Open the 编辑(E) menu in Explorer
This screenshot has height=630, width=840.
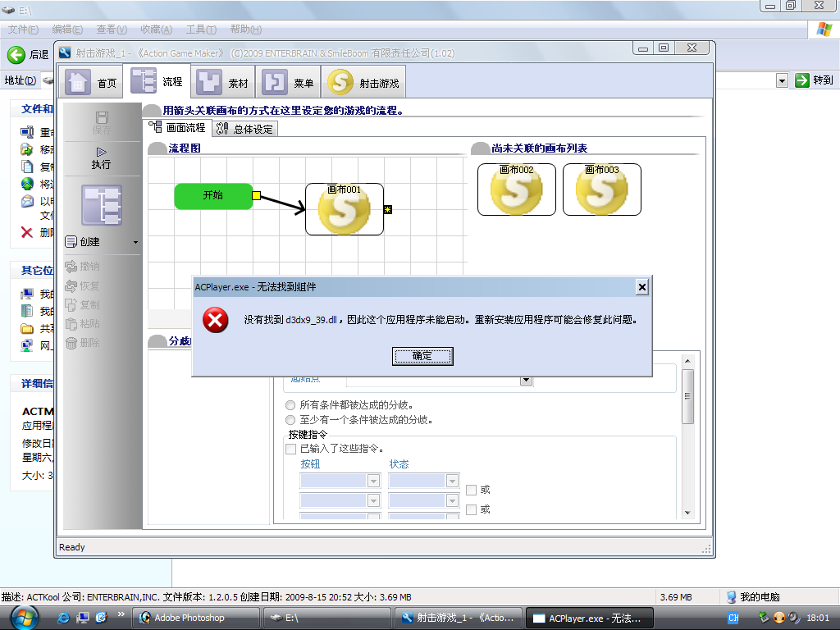click(67, 30)
